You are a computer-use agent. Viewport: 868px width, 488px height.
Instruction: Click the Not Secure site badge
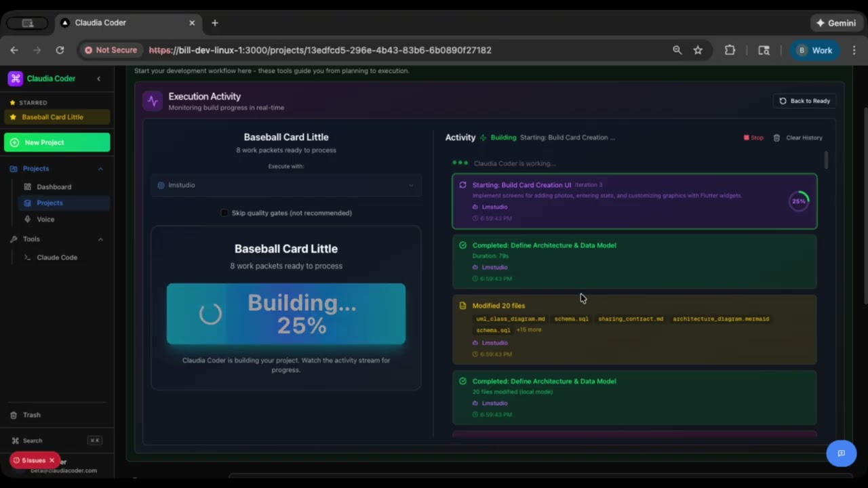tap(111, 50)
